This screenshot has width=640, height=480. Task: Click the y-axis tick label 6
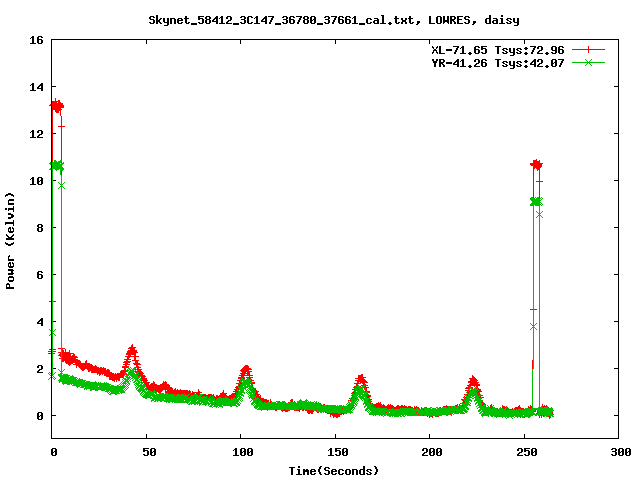pos(40,275)
